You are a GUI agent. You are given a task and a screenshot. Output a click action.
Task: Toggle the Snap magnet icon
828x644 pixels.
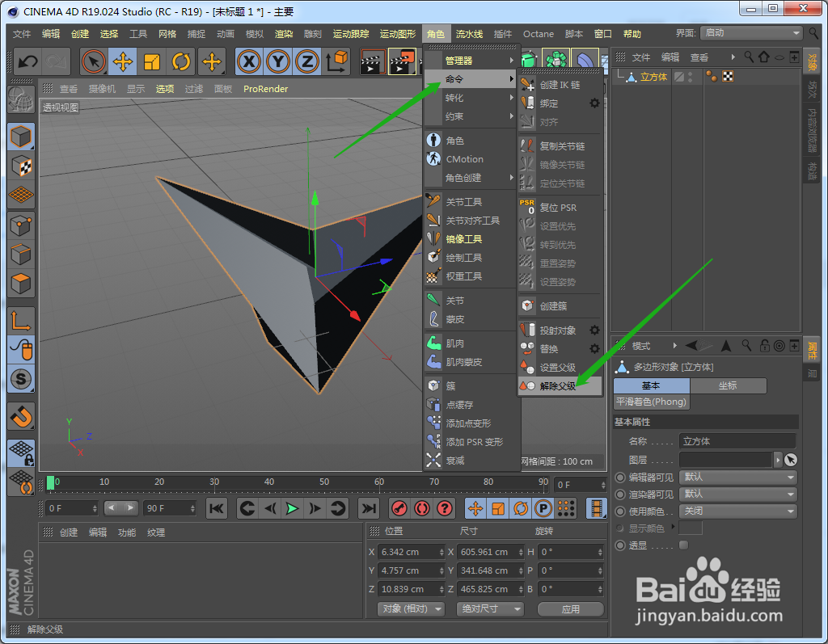(x=21, y=416)
